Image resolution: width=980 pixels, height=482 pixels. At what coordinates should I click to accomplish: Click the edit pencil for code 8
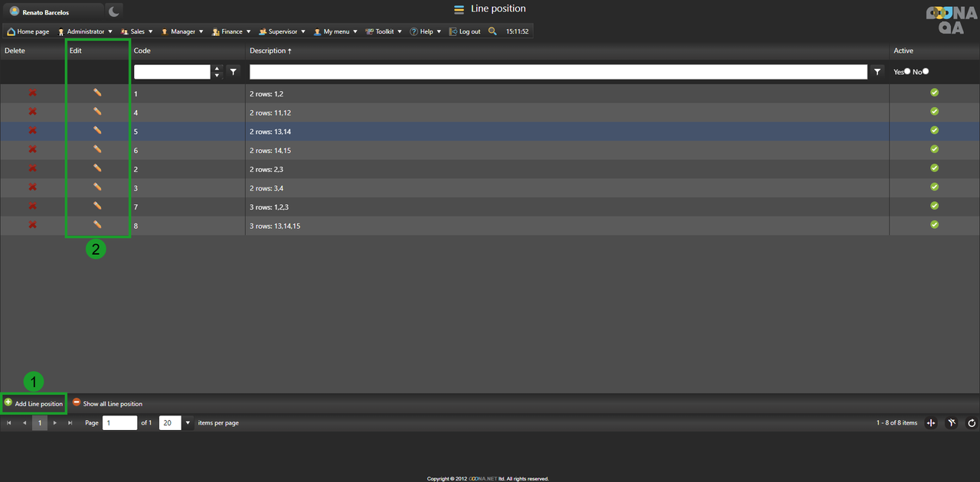pos(97,225)
